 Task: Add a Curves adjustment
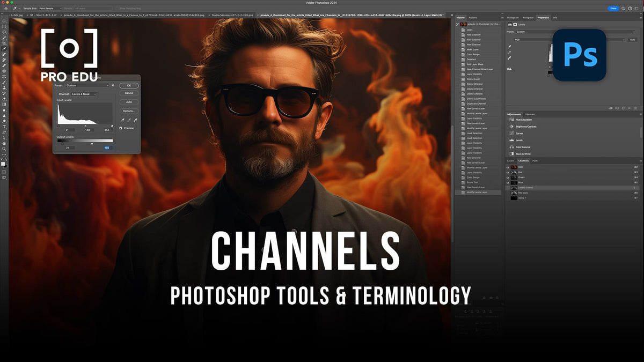click(x=515, y=134)
